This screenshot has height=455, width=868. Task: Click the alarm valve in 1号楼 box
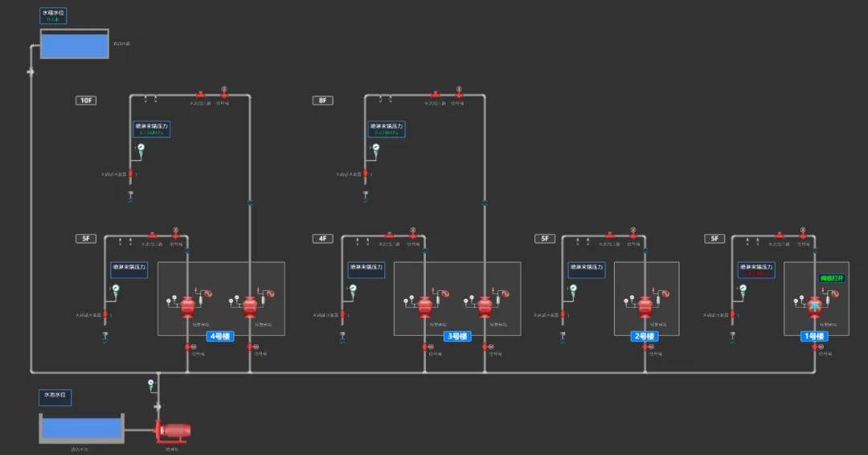tap(814, 305)
